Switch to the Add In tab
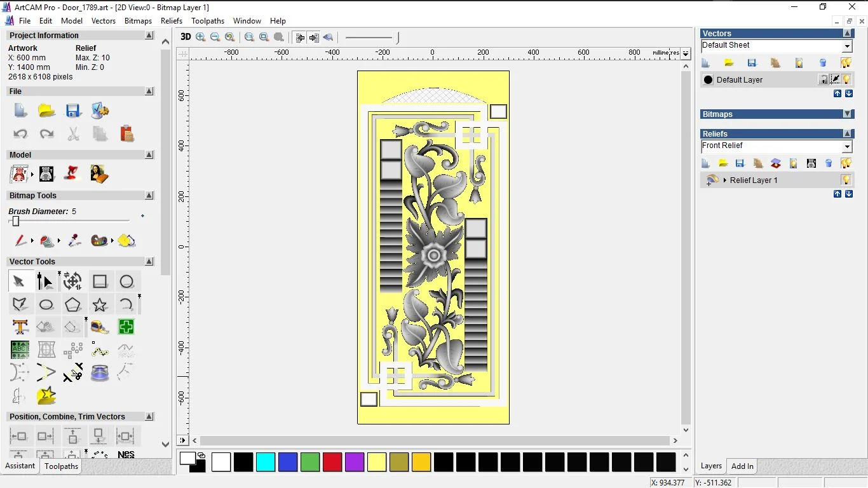This screenshot has width=868, height=488. 742,466
